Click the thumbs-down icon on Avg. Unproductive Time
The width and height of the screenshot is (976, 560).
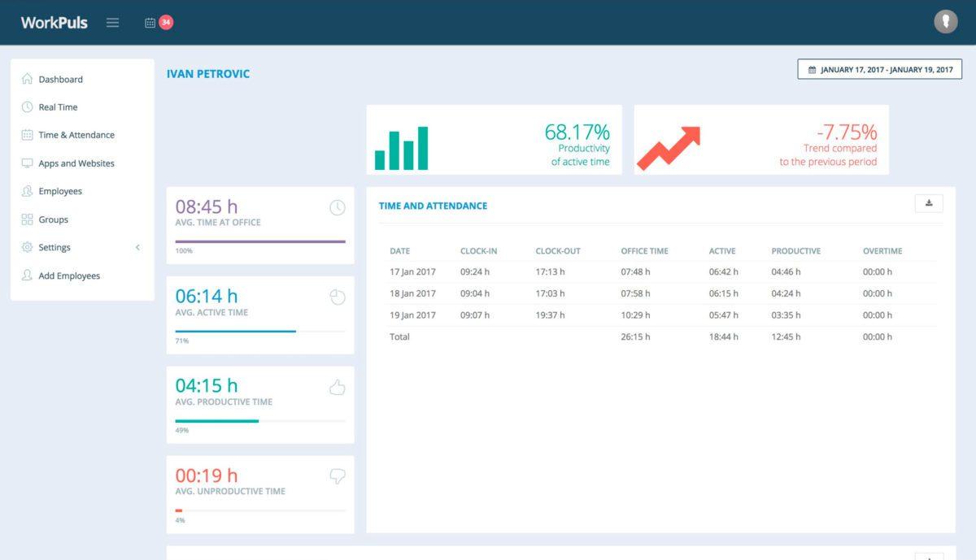coord(337,477)
